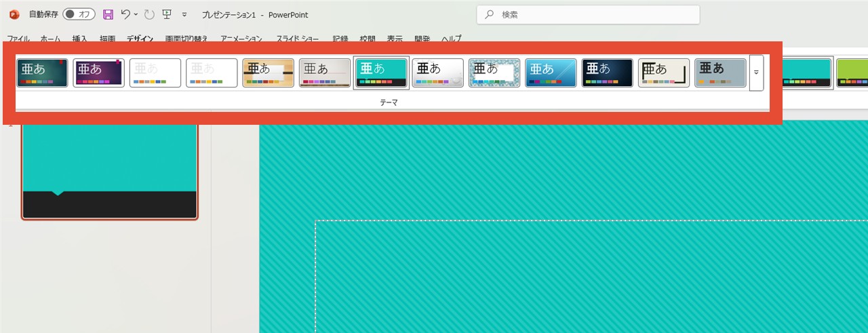The height and width of the screenshot is (333, 868).
Task: Toggle the 自動保存 AutoSave switch
Action: (x=79, y=14)
